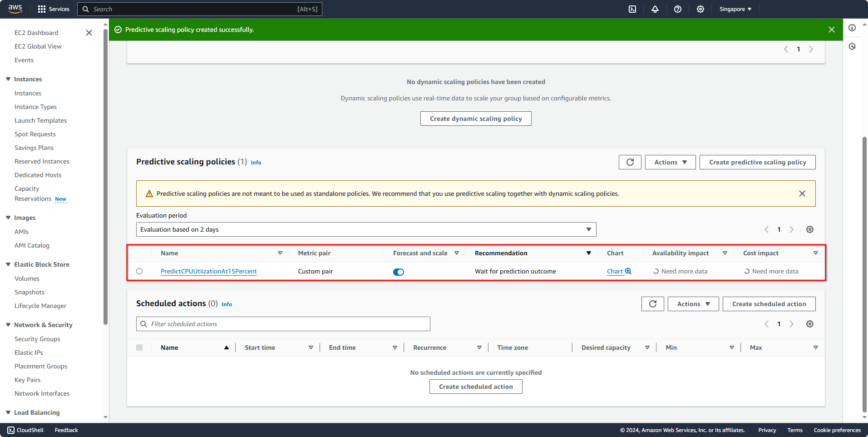Check the select-all scheduled actions checkbox

coord(139,348)
